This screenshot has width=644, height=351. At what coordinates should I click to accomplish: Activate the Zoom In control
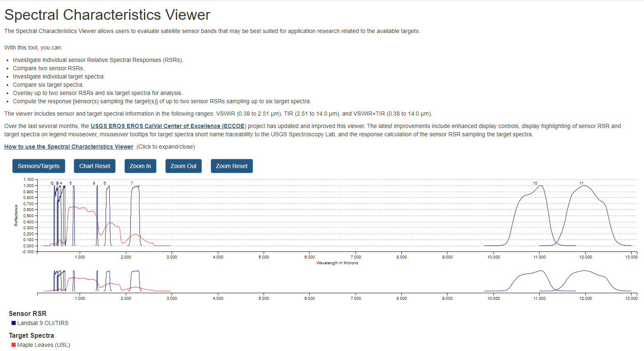click(x=140, y=166)
